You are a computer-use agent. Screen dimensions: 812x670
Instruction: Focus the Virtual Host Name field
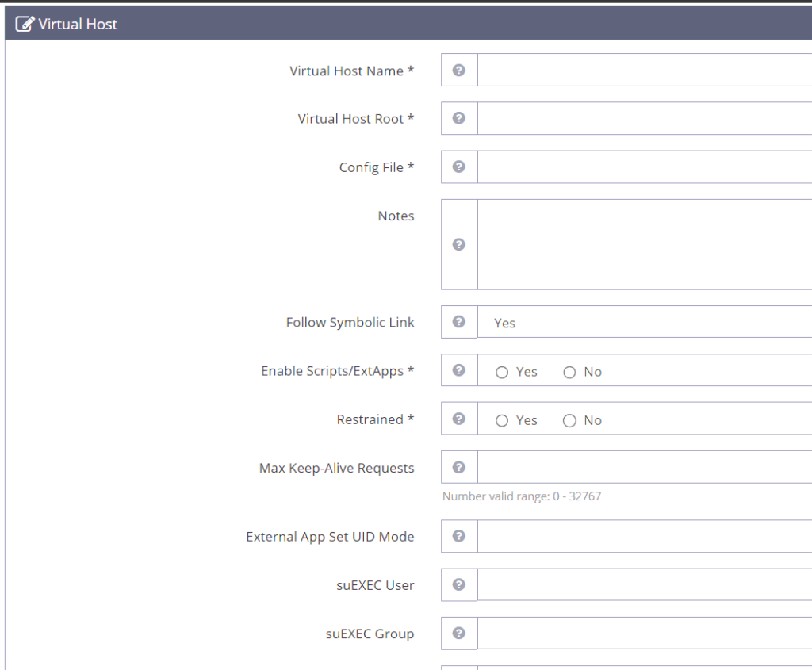click(645, 70)
